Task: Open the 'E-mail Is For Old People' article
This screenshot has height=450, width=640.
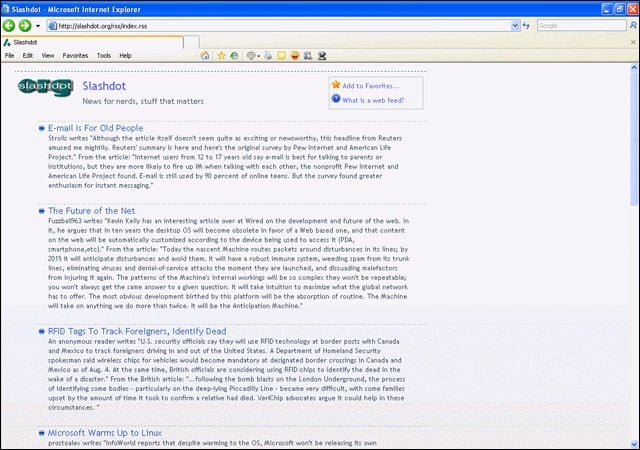Action: pyautogui.click(x=96, y=128)
